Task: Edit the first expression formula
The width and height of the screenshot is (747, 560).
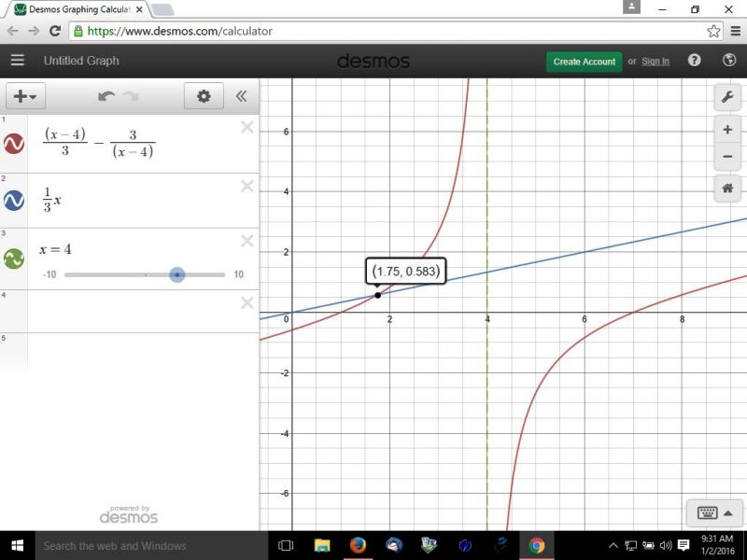Action: point(99,143)
